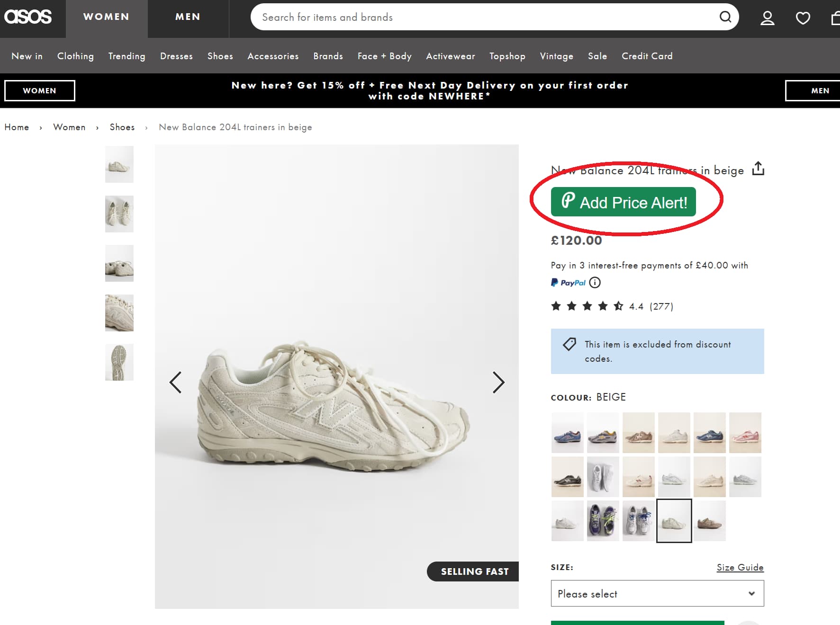Open the Clothing menu
This screenshot has width=840, height=625.
(x=75, y=56)
